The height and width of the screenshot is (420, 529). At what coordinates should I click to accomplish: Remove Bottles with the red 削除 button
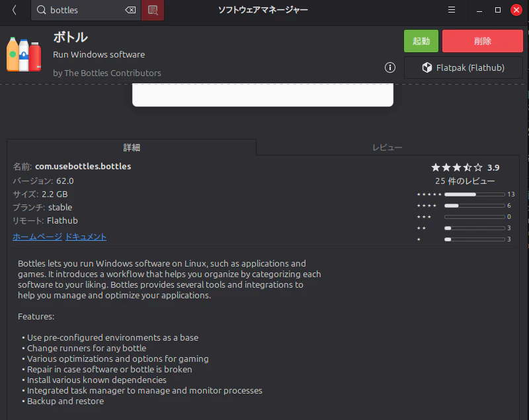coord(483,41)
